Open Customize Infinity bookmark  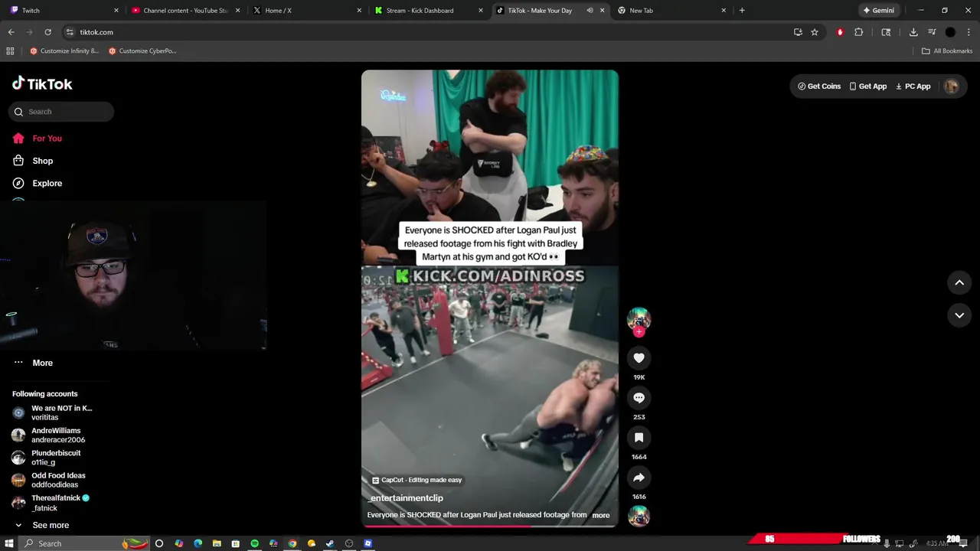pos(64,51)
